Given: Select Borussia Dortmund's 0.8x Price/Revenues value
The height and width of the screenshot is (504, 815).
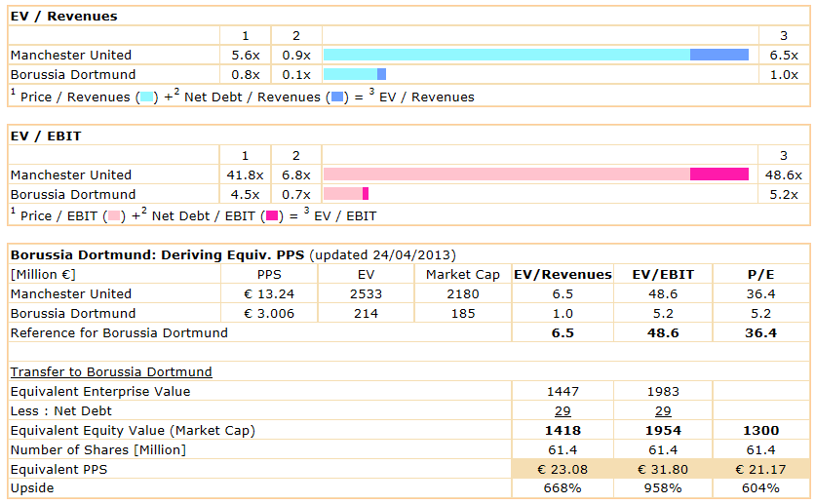Looking at the screenshot, I should point(246,75).
